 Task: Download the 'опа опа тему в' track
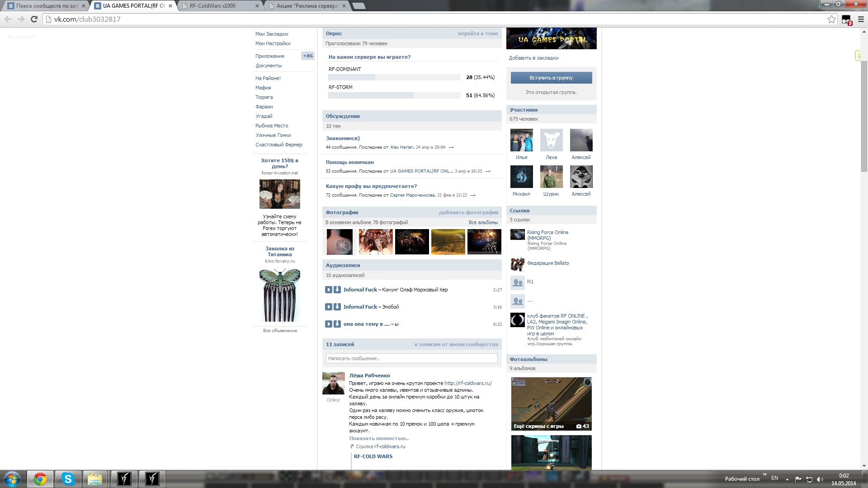point(337,324)
